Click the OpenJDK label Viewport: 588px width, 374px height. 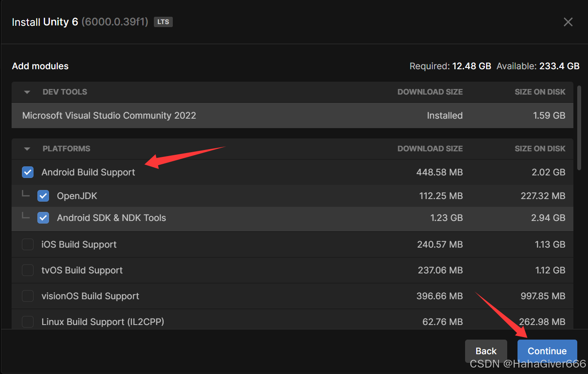pos(77,196)
